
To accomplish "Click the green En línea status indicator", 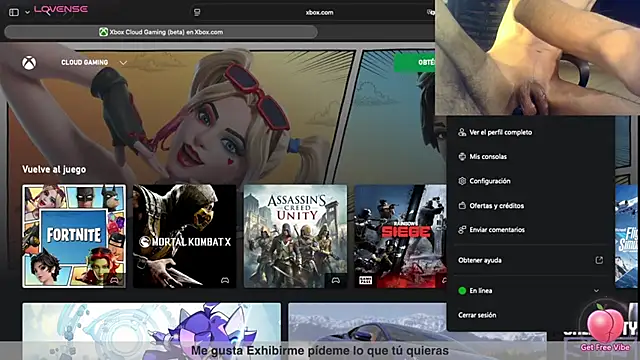I will pyautogui.click(x=462, y=291).
